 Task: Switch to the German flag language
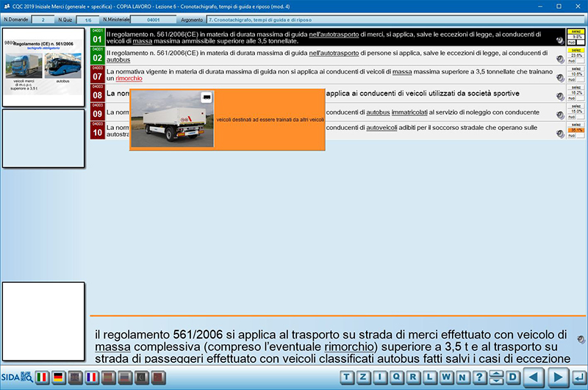[x=59, y=378]
